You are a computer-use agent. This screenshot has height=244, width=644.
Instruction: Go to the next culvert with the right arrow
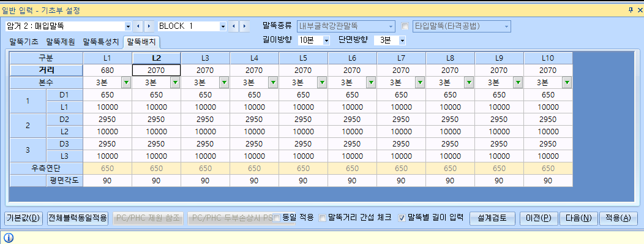[x=149, y=26]
